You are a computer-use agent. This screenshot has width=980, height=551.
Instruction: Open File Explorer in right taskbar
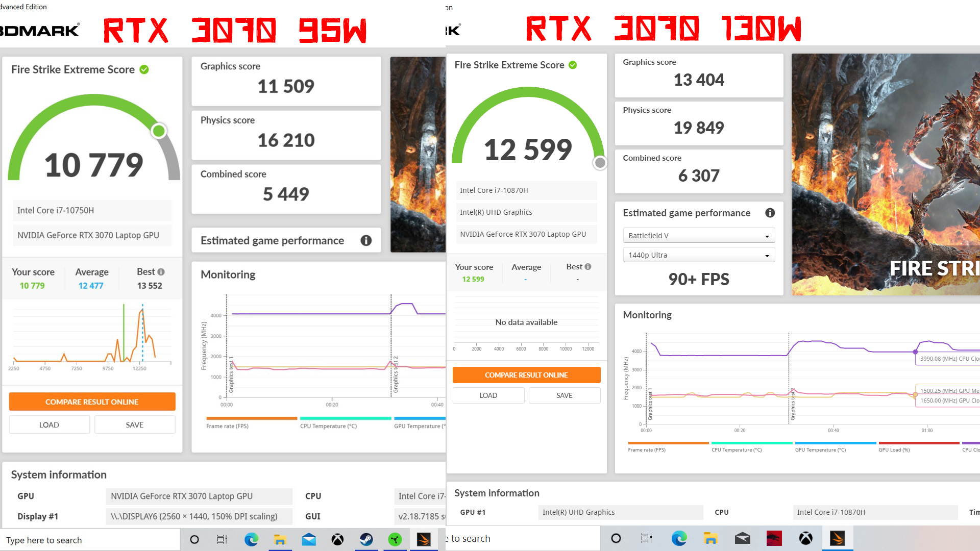click(x=710, y=538)
